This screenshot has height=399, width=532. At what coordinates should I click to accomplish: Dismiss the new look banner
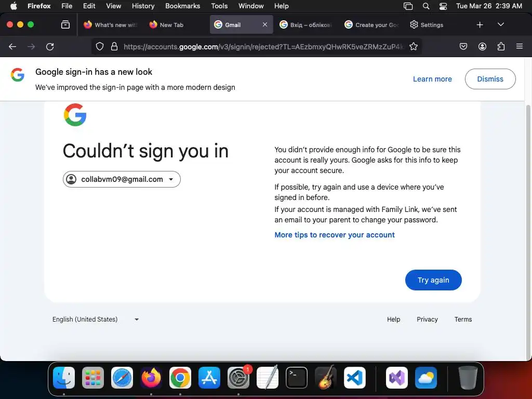click(x=490, y=79)
